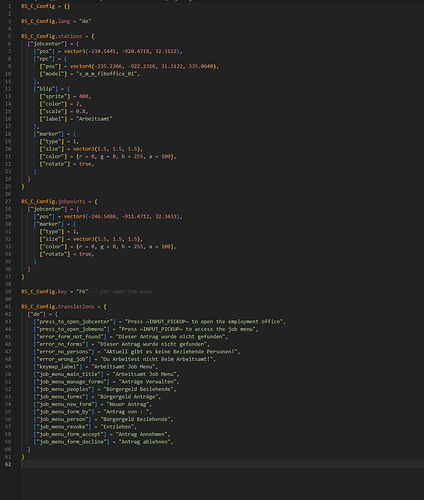
Task: Click the sprite value 408
Action: [84, 96]
